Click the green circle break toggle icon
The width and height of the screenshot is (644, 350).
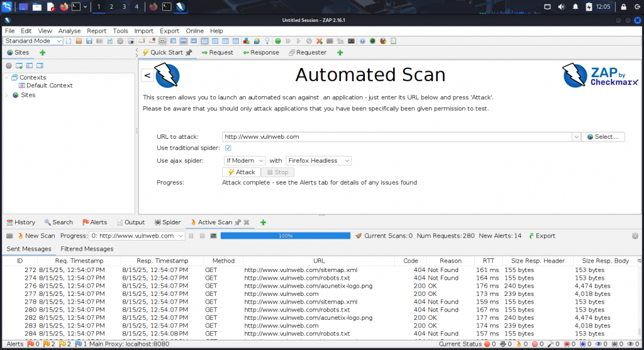point(278,41)
